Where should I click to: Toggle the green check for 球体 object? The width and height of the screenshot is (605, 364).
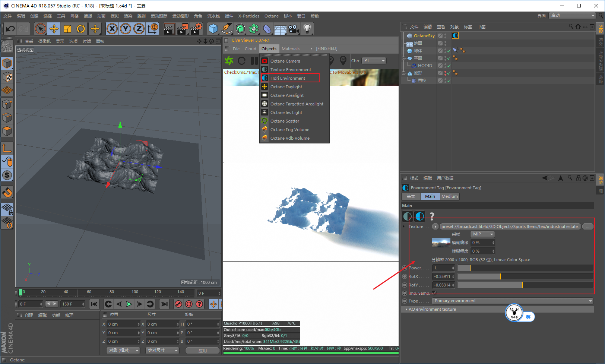click(449, 51)
